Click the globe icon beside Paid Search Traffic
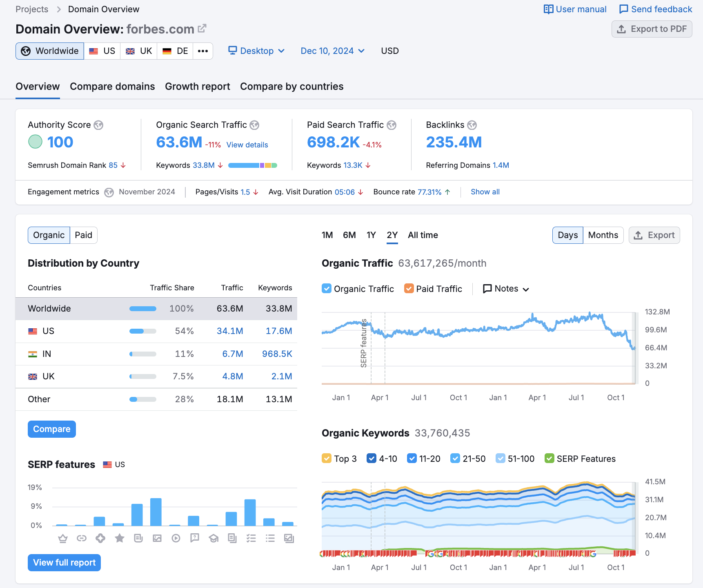The height and width of the screenshot is (588, 703). point(392,125)
